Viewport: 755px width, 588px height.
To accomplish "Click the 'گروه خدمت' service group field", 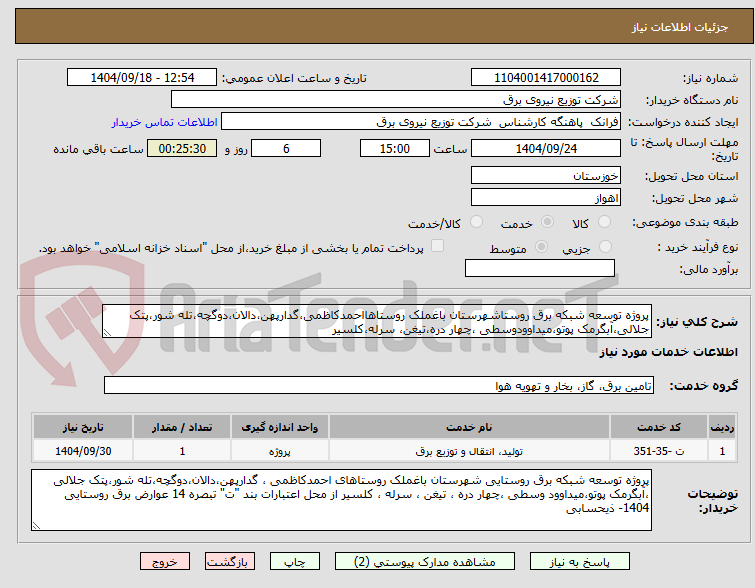I will click(x=379, y=385).
